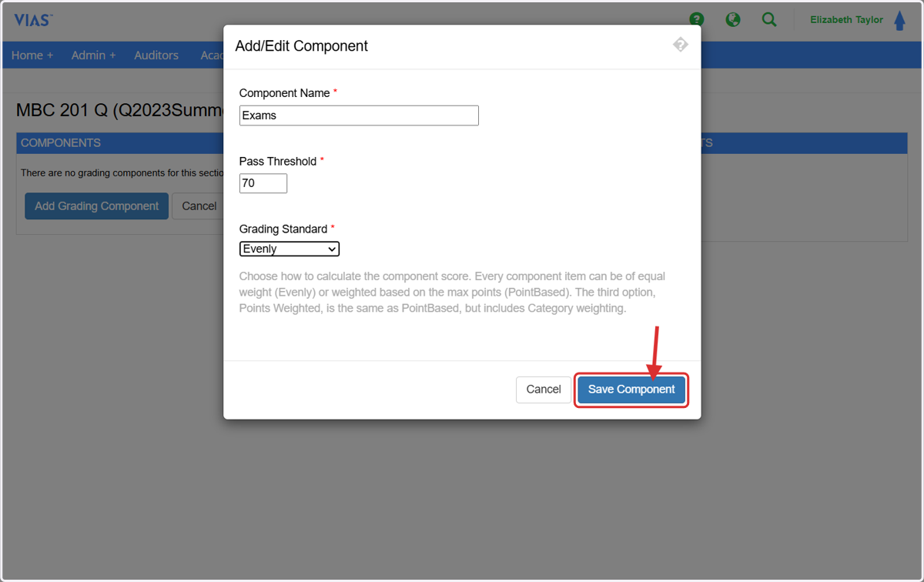Click the Pass Threshold label
Viewport: 924px width, 582px height.
point(278,161)
